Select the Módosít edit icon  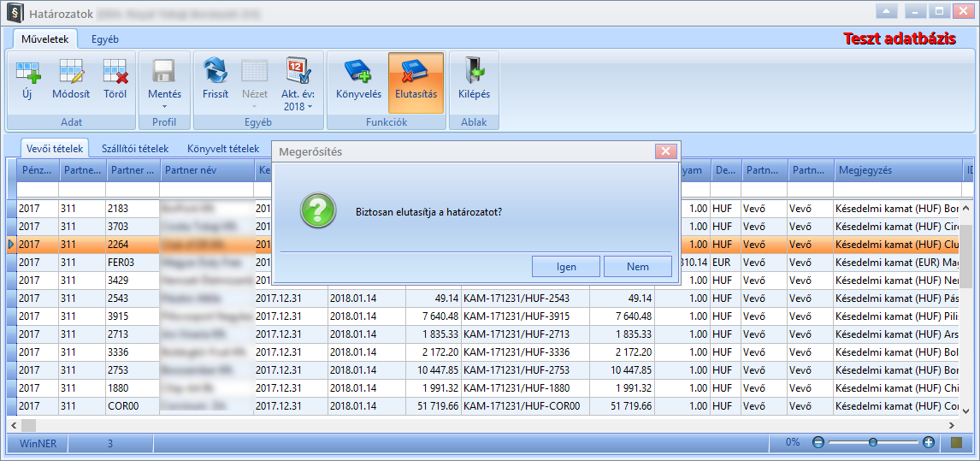click(x=71, y=71)
